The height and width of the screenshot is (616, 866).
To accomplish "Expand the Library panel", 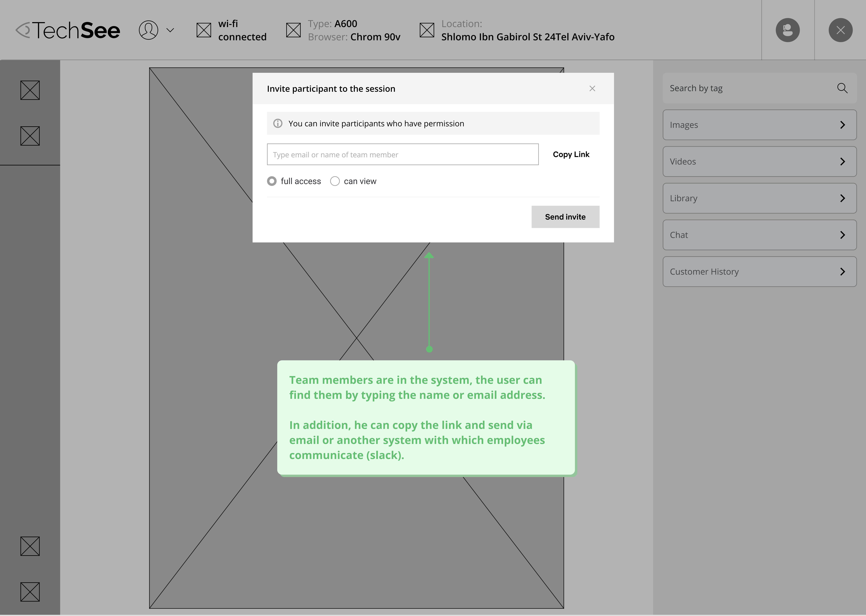I will (x=759, y=198).
